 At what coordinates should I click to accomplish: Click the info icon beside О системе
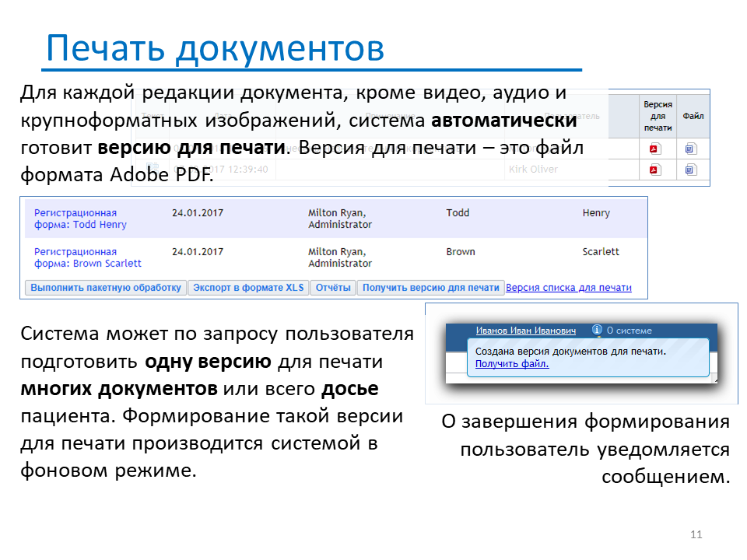597,330
